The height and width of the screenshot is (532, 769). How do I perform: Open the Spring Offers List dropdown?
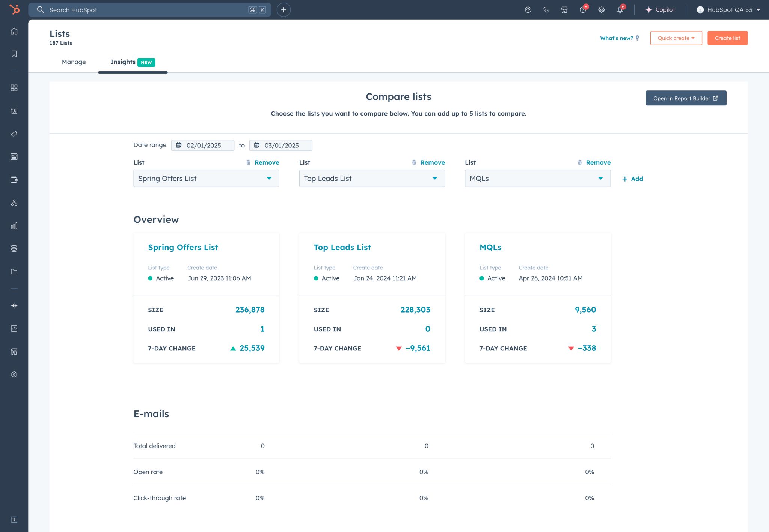click(x=206, y=178)
